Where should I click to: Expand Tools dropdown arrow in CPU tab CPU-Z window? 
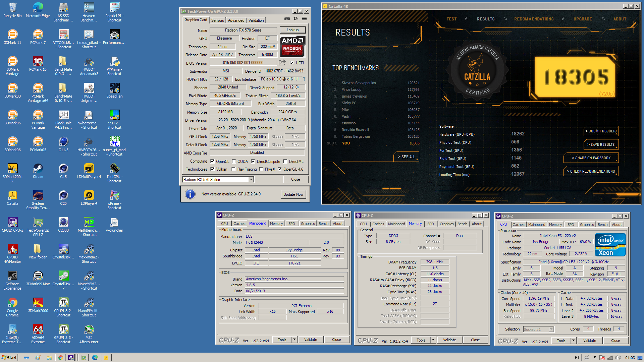573,341
